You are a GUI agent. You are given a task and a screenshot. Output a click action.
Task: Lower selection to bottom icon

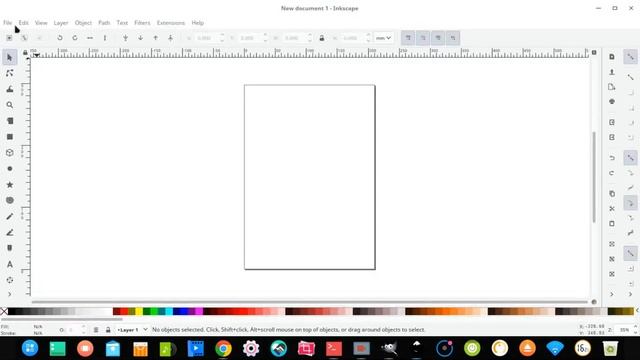click(125, 38)
